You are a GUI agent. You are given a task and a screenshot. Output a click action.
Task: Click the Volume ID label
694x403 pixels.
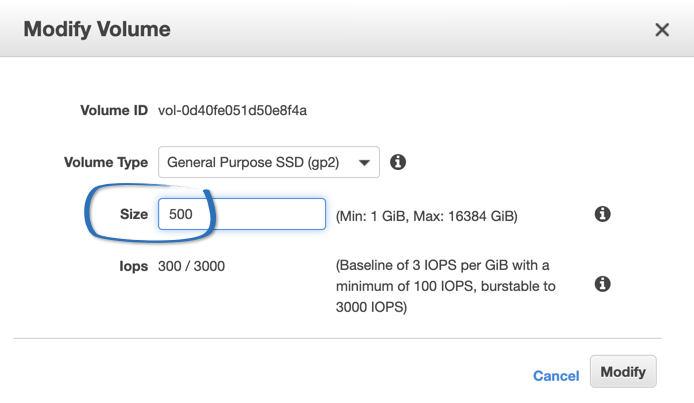tap(114, 110)
